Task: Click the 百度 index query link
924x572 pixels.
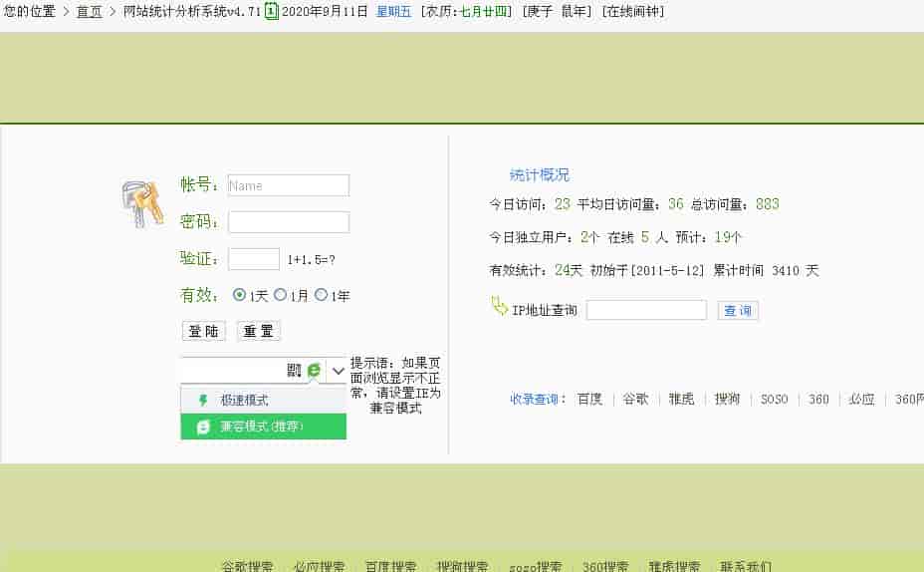Action: point(589,400)
